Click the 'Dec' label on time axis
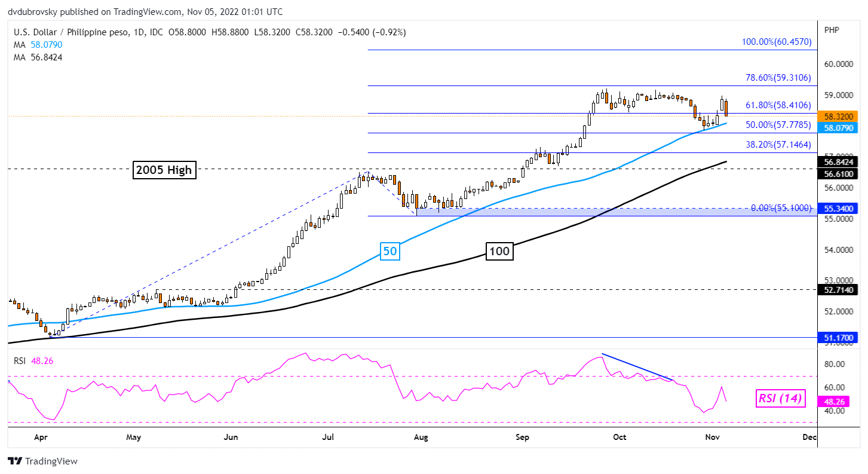 coord(809,438)
